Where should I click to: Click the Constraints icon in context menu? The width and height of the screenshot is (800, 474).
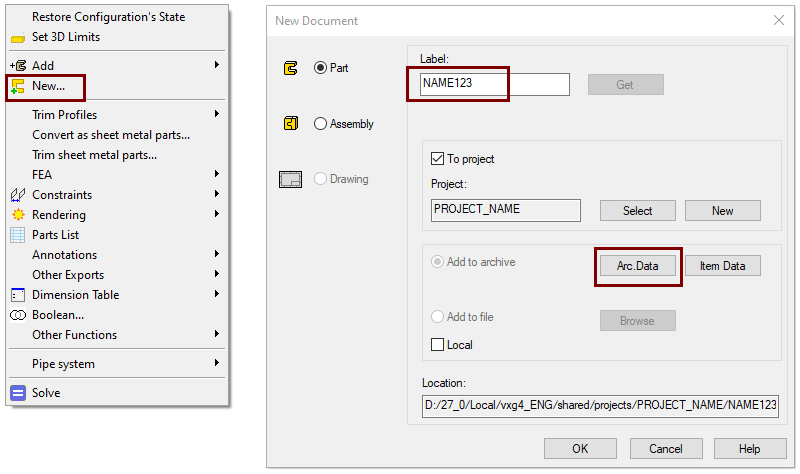pos(18,195)
